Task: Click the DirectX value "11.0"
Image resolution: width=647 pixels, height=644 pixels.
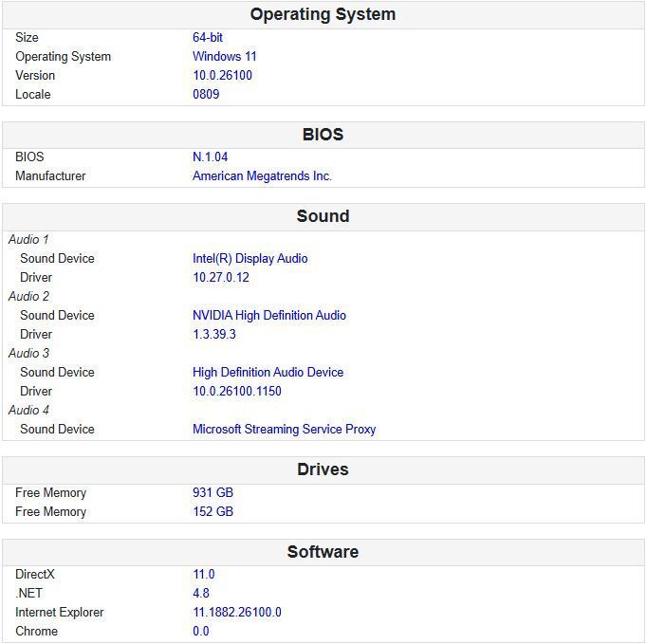Action: coord(204,575)
